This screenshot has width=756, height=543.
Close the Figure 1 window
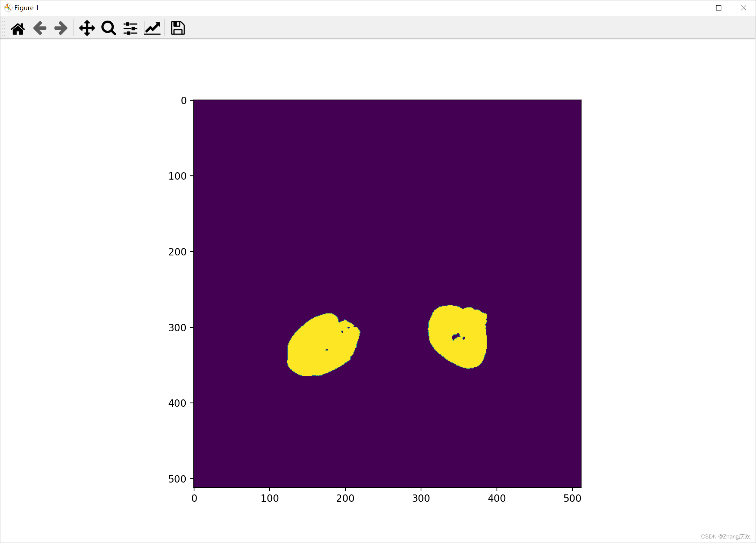743,8
